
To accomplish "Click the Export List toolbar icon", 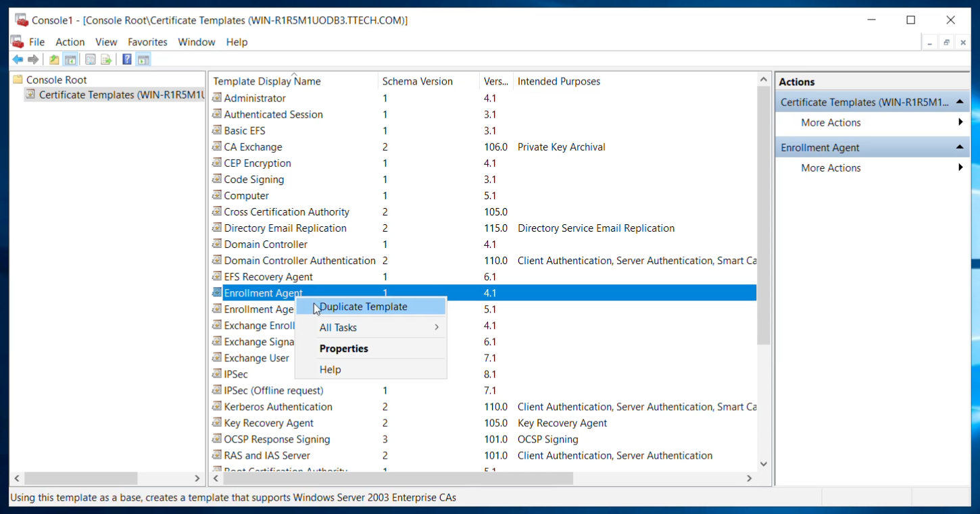I will [x=106, y=59].
